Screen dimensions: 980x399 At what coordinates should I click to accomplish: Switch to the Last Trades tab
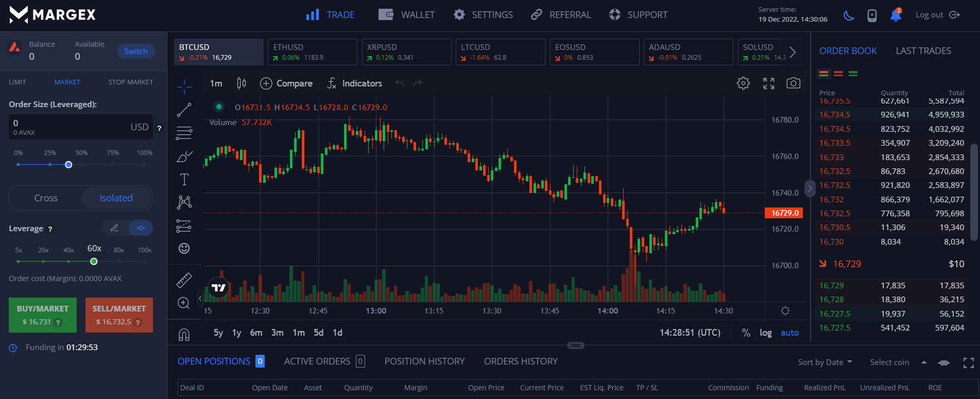pyautogui.click(x=923, y=51)
